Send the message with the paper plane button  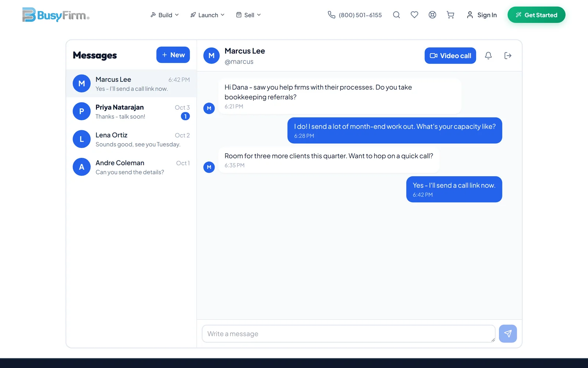[x=508, y=334]
